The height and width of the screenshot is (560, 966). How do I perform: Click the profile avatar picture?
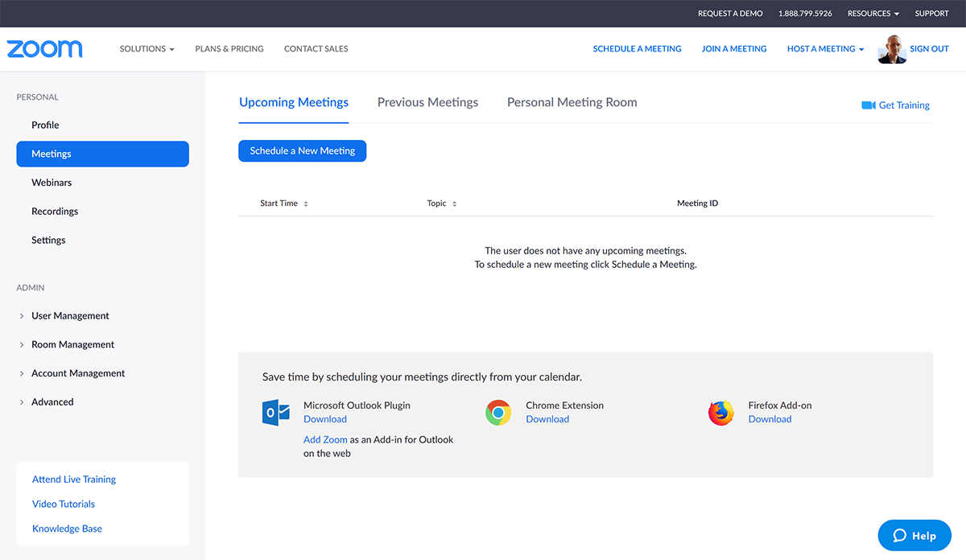(x=892, y=49)
